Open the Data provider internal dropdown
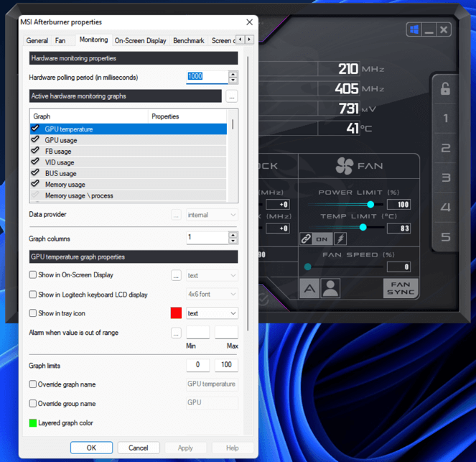This screenshot has width=476, height=462. click(212, 215)
